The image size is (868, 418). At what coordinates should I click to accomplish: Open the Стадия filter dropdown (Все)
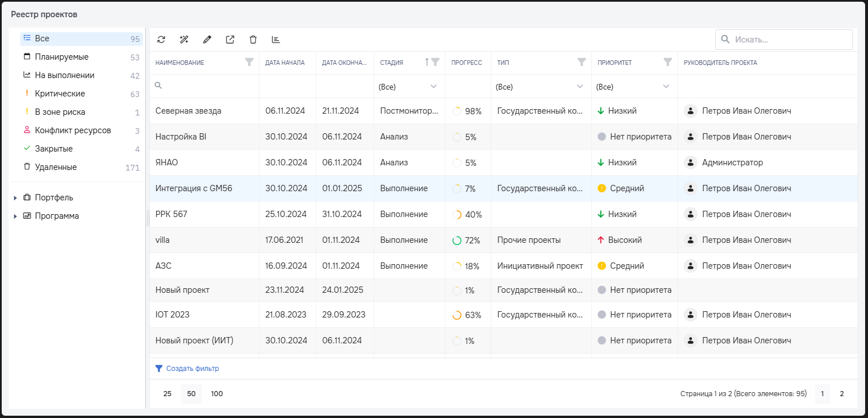[x=409, y=87]
